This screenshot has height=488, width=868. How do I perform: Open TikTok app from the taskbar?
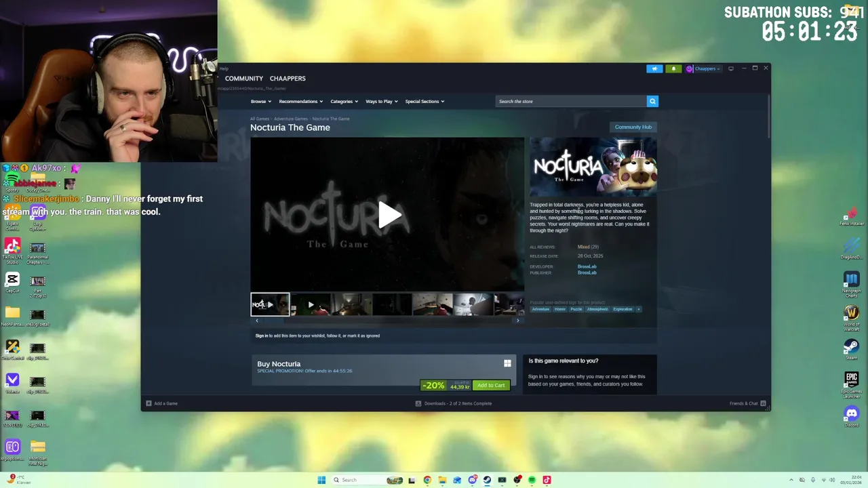pyautogui.click(x=547, y=480)
